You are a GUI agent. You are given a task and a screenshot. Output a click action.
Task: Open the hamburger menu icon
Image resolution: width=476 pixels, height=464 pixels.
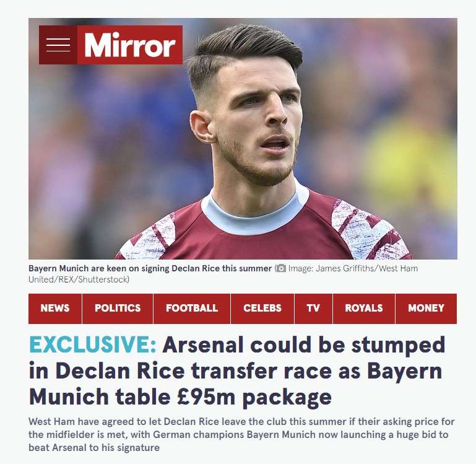pyautogui.click(x=58, y=45)
